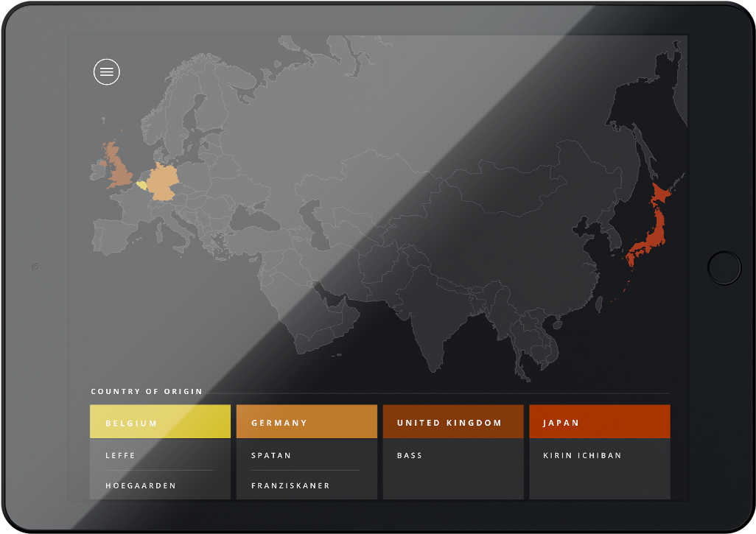The width and height of the screenshot is (756, 534).
Task: Click highlighted Belgium on the map
Action: coord(141,185)
